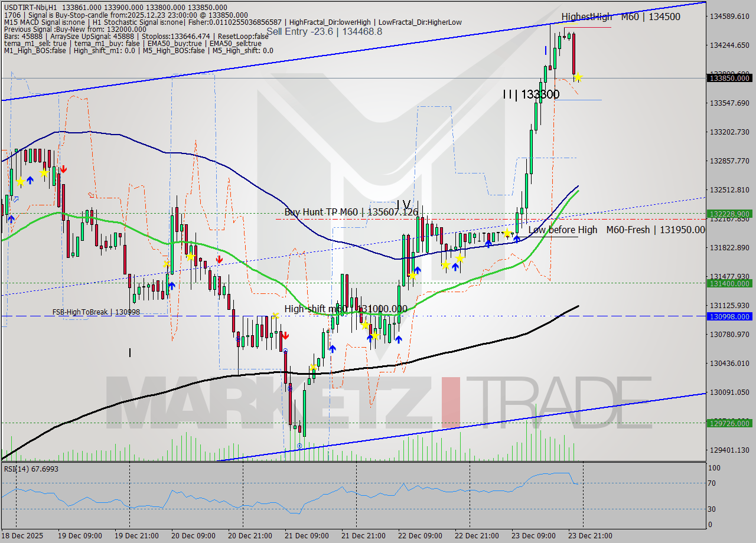Click the circled sell marker at the chart bottom
Image resolution: width=756 pixels, height=543 pixels.
[301, 446]
